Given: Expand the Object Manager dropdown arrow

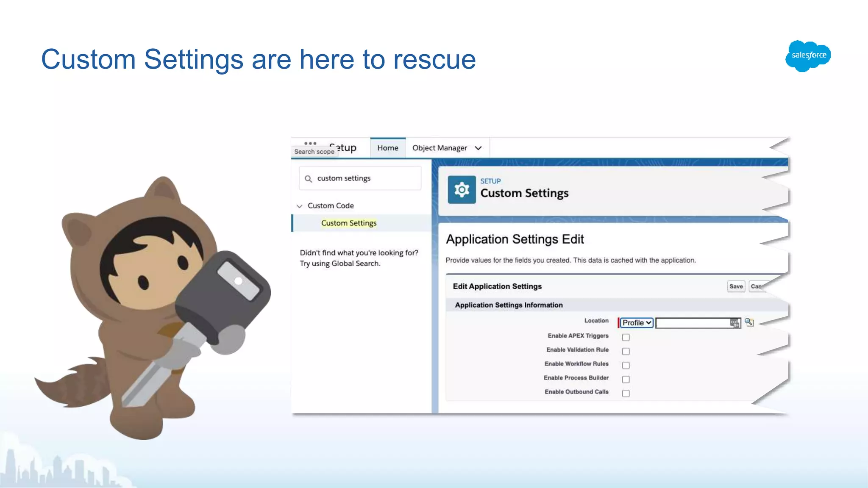Looking at the screenshot, I should tap(479, 148).
